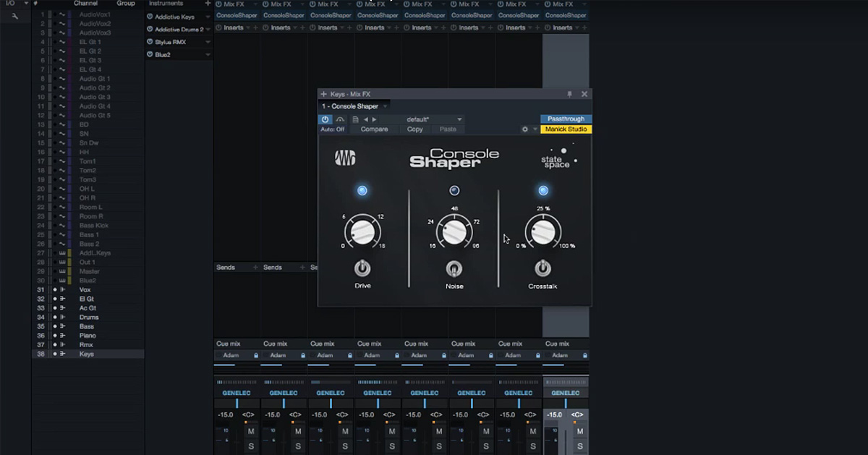The width and height of the screenshot is (868, 455).
Task: Select the next preset arrow
Action: 374,119
